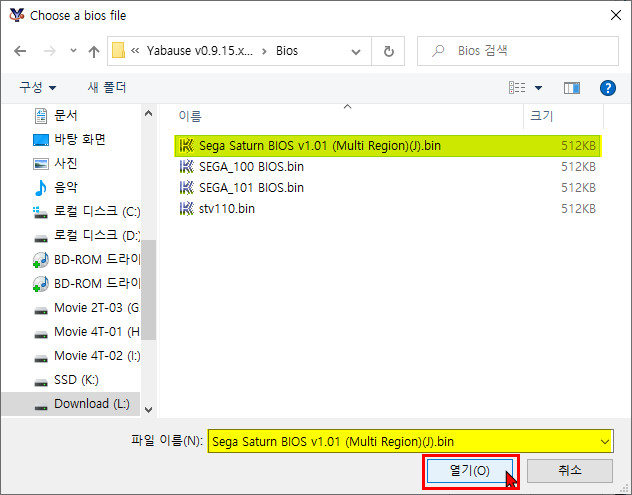Select SSD (K:) drive

coord(76,380)
